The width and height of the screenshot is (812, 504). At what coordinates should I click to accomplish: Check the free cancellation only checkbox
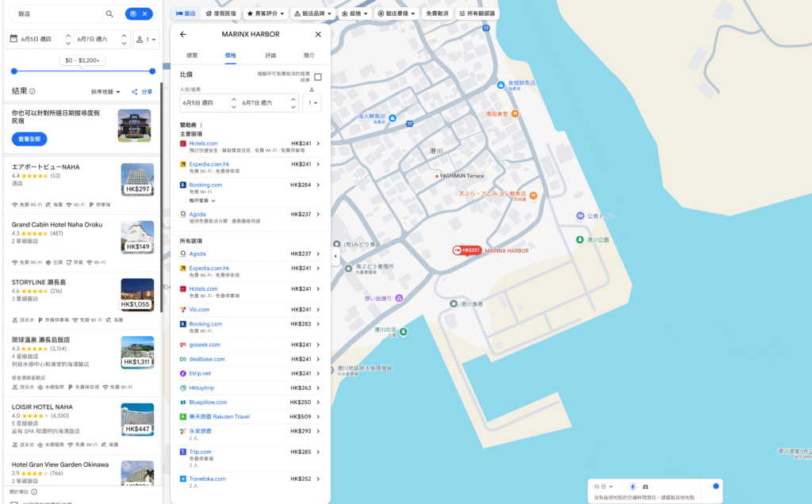point(318,77)
